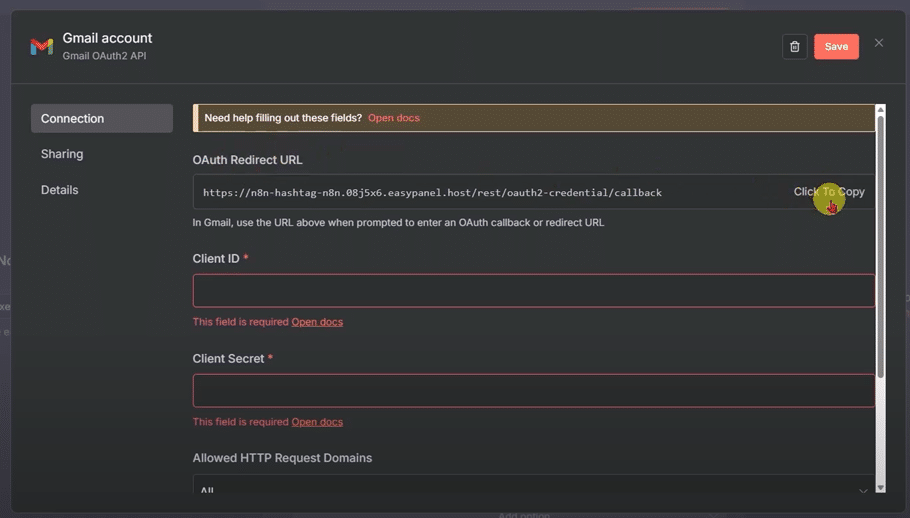The height and width of the screenshot is (518, 910).
Task: Click the OAuth callback hint text
Action: click(398, 223)
